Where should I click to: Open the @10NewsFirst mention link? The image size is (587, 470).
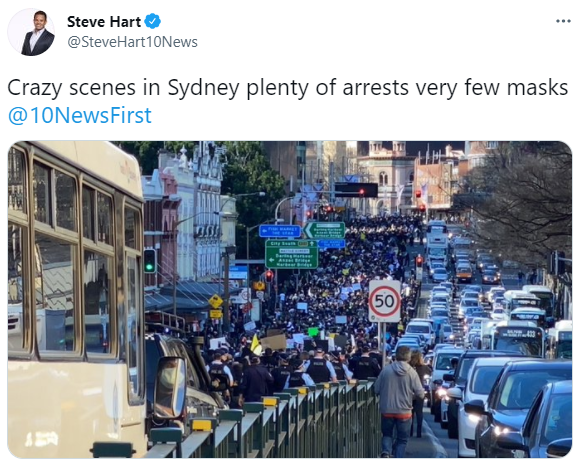click(x=79, y=115)
